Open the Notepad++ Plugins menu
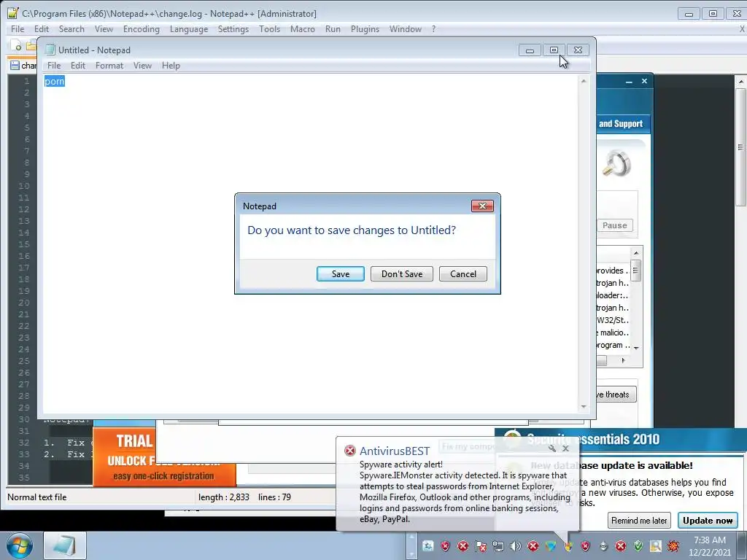This screenshot has height=560, width=747. [365, 29]
